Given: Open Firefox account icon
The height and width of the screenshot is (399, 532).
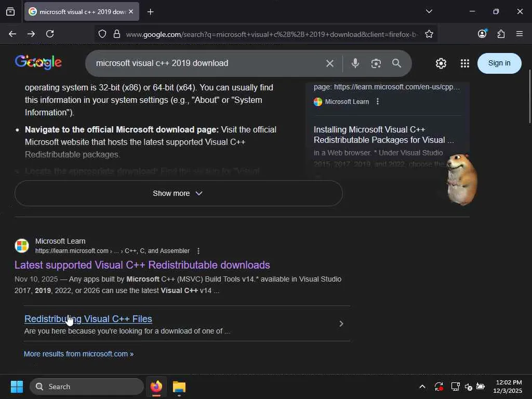Looking at the screenshot, I should (x=482, y=34).
